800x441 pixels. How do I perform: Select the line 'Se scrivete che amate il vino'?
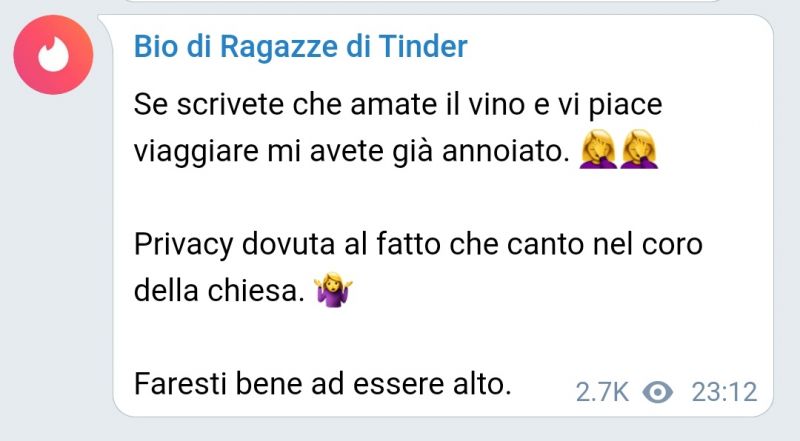click(330, 104)
